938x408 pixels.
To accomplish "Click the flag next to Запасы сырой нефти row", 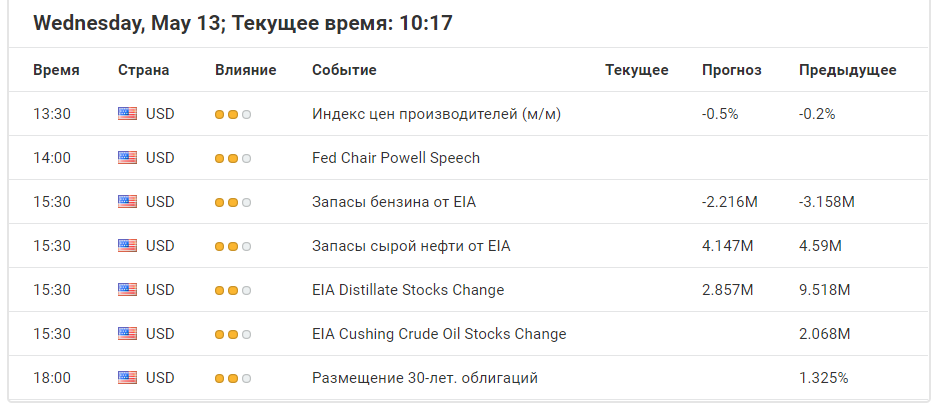I will click(127, 246).
